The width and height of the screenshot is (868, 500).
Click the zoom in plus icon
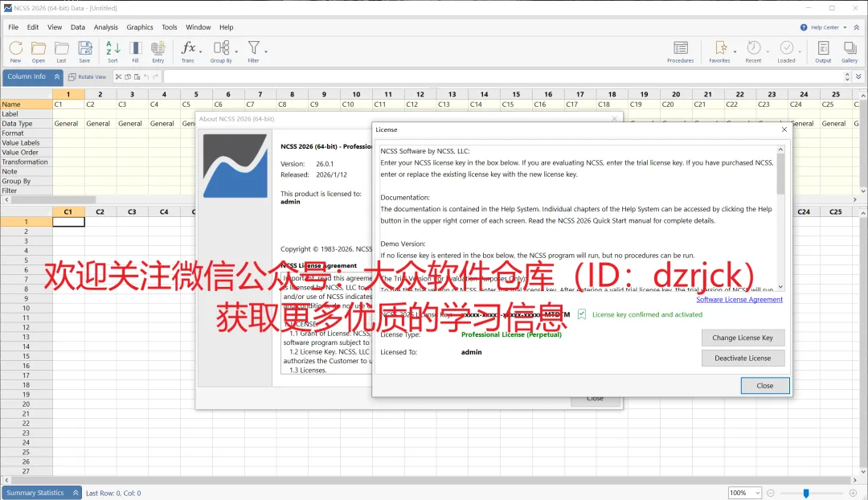853,493
